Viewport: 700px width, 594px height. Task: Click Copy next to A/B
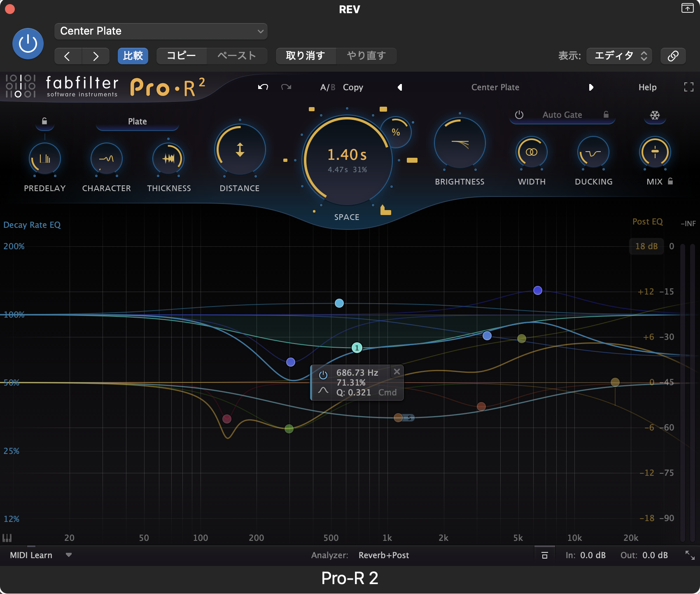pos(353,87)
